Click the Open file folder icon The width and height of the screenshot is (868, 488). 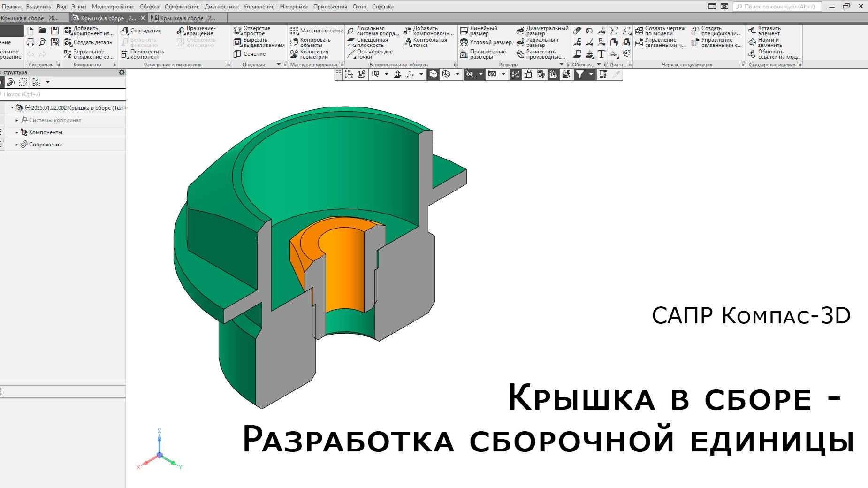coord(43,30)
